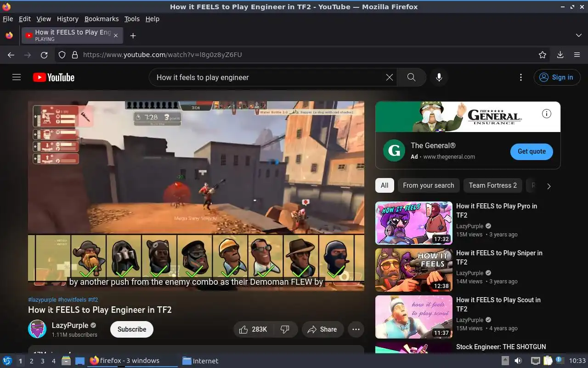Select Team Fortress 2 chip
The image size is (588, 368).
pos(493,185)
